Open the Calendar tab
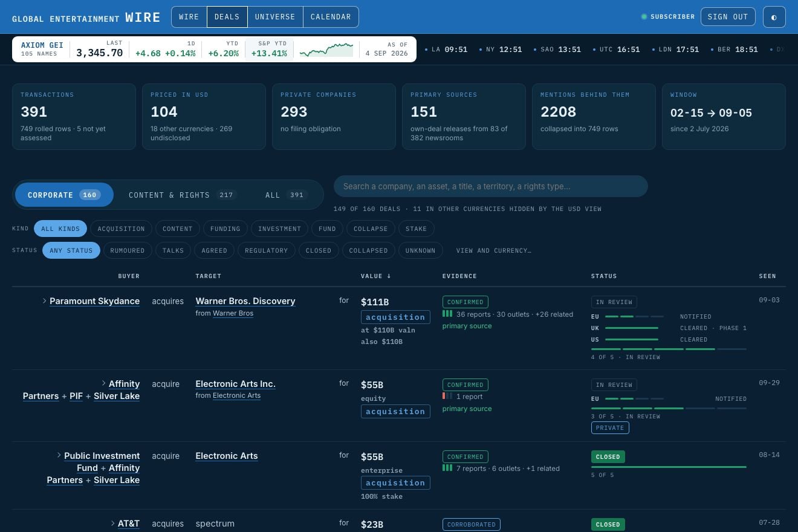The width and height of the screenshot is (798, 532). (331, 17)
